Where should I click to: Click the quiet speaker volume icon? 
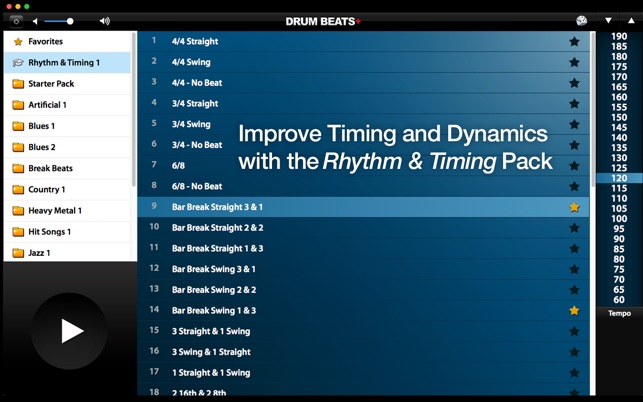(35, 21)
